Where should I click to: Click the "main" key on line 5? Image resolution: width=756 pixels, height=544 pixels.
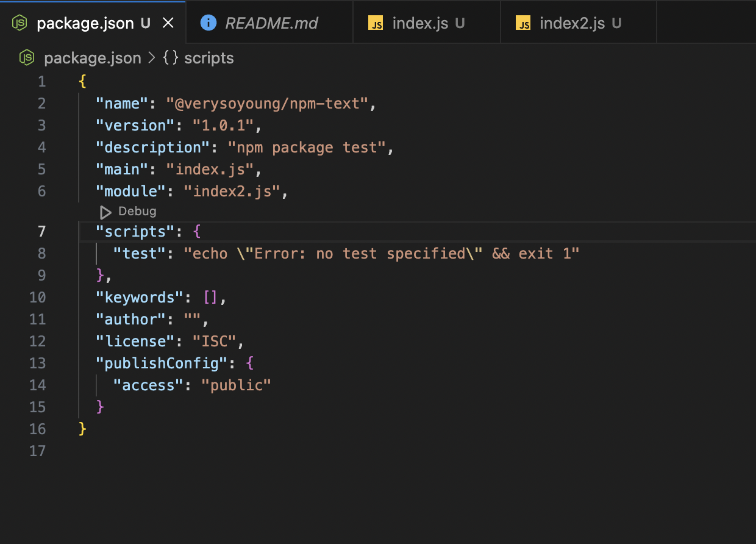coord(122,170)
